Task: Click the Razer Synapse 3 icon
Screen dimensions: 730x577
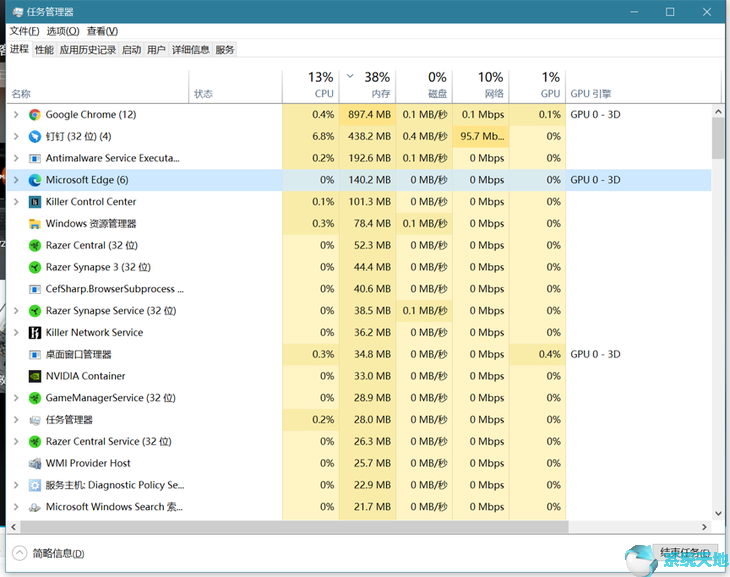Action: (x=34, y=267)
